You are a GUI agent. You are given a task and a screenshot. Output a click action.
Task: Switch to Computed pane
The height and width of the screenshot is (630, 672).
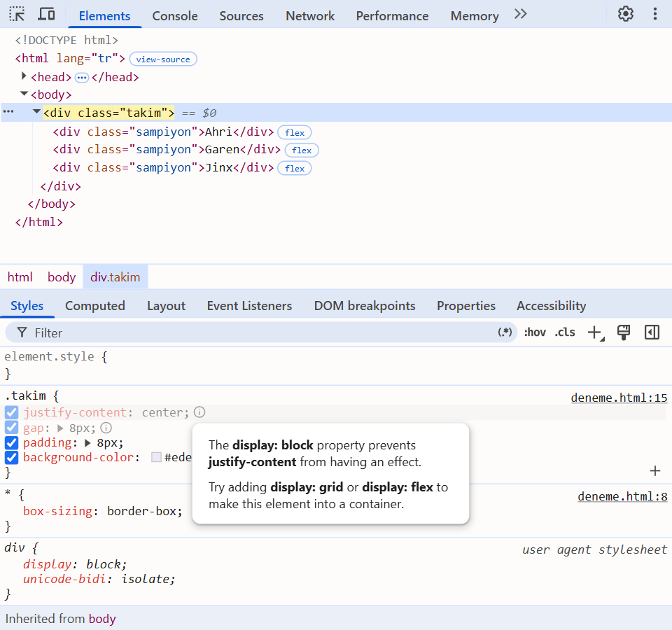[x=95, y=306]
